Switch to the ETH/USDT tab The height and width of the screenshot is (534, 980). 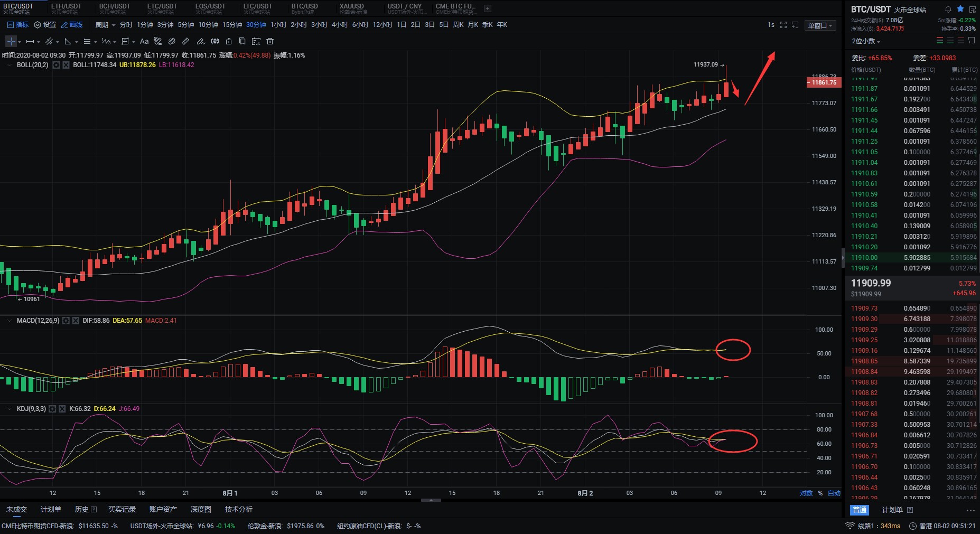pyautogui.click(x=66, y=8)
